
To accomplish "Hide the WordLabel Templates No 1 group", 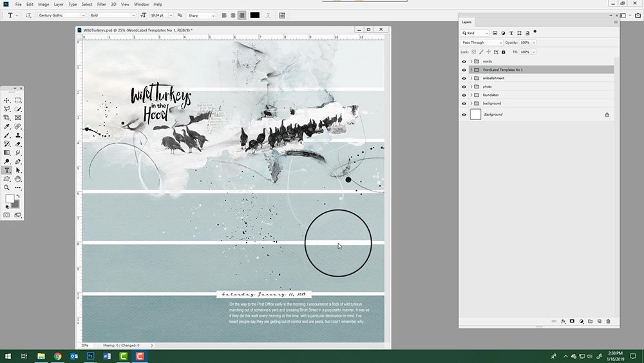I will pyautogui.click(x=464, y=70).
